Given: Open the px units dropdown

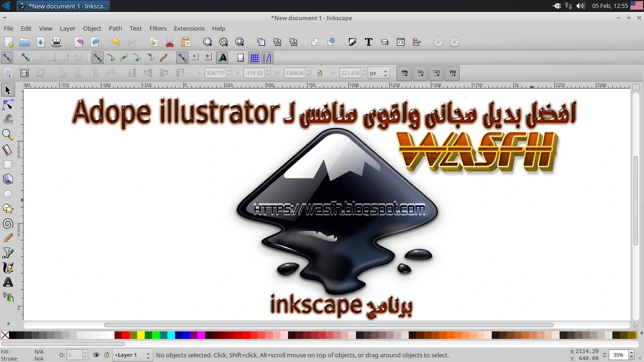Looking at the screenshot, I should 379,73.
